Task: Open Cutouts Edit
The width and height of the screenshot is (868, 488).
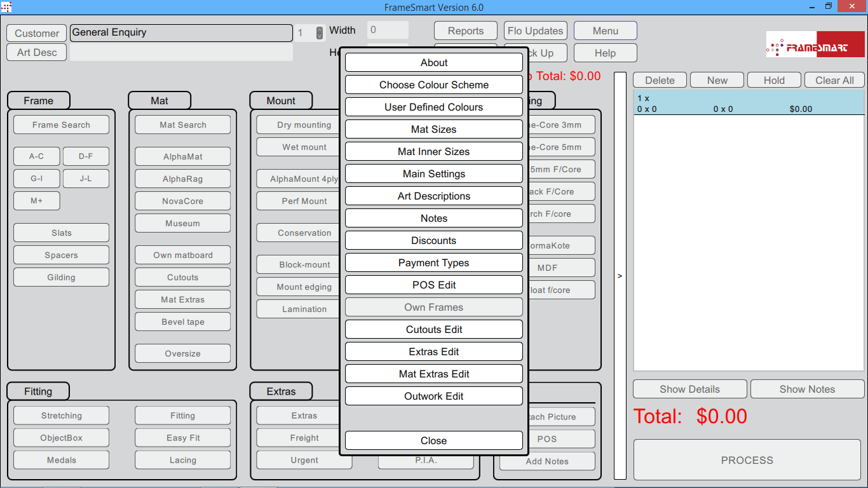Action: click(434, 329)
